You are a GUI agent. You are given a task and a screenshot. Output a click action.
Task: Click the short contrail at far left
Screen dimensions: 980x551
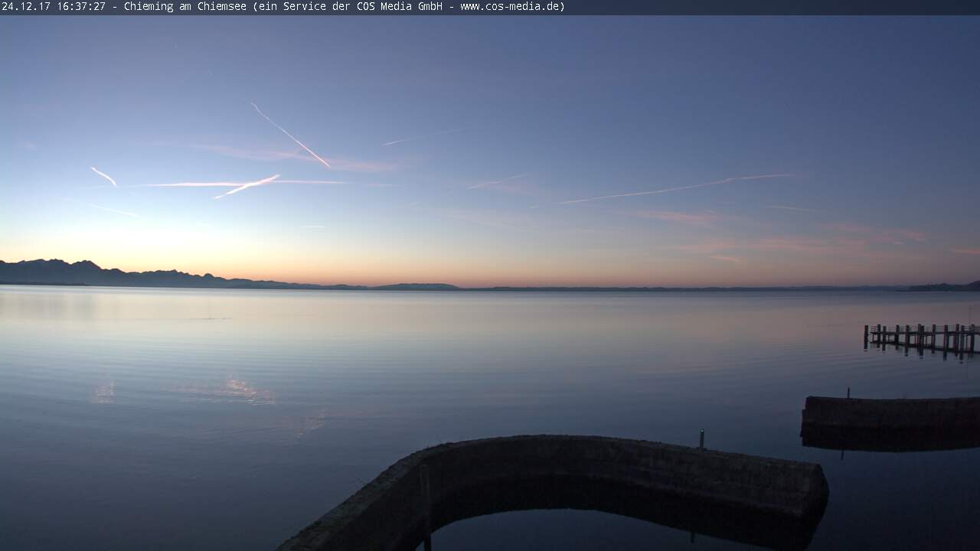(103, 176)
